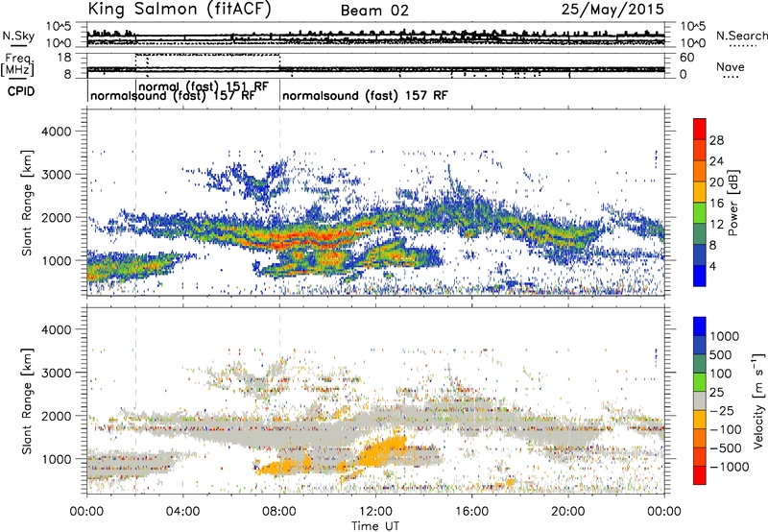Click the 'Velocity [m s-1]' colorbar label
The height and width of the screenshot is (532, 768).
tap(758, 400)
